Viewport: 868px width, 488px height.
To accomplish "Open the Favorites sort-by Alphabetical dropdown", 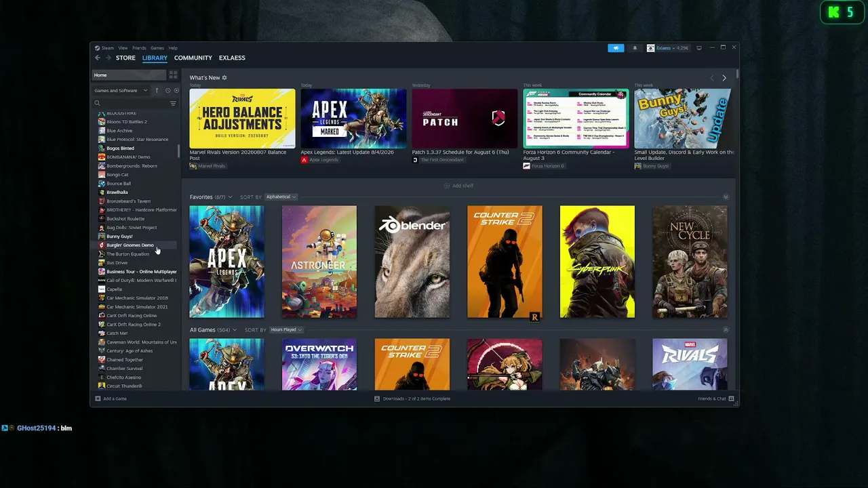I will (281, 197).
